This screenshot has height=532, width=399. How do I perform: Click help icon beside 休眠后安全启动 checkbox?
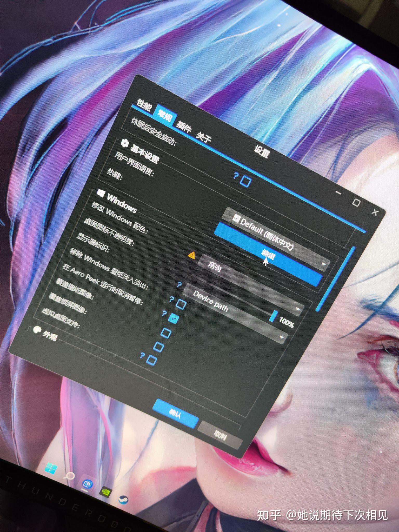(236, 176)
